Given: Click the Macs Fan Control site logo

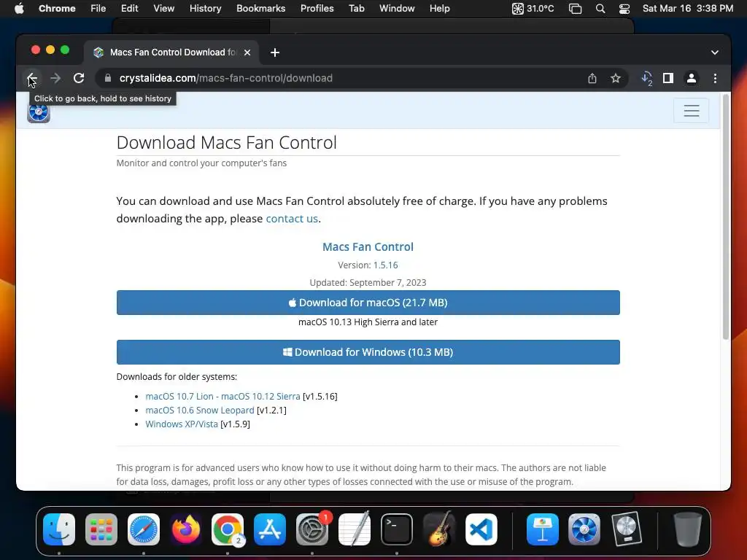Looking at the screenshot, I should (x=39, y=112).
